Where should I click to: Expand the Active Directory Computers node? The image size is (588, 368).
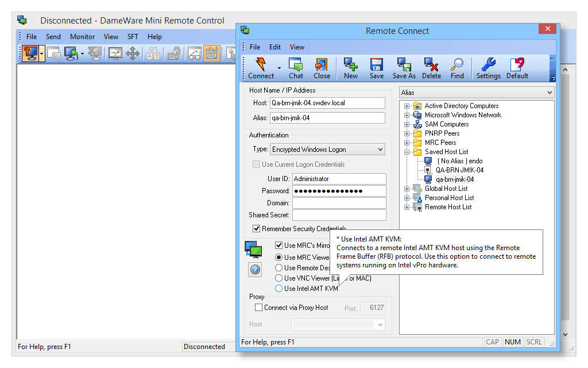(x=408, y=106)
